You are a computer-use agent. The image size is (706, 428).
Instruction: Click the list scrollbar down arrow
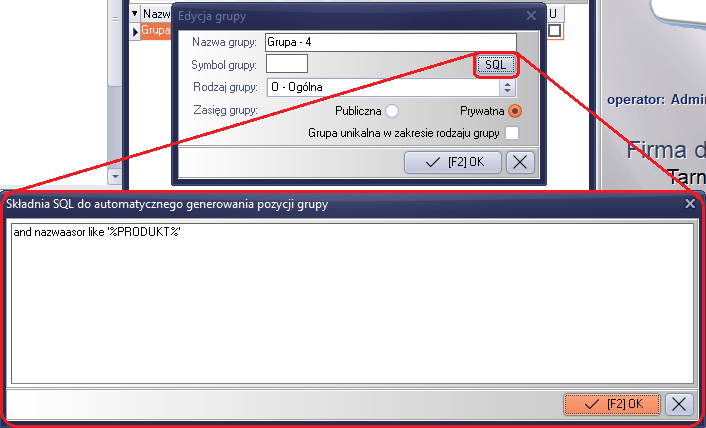tap(115, 176)
